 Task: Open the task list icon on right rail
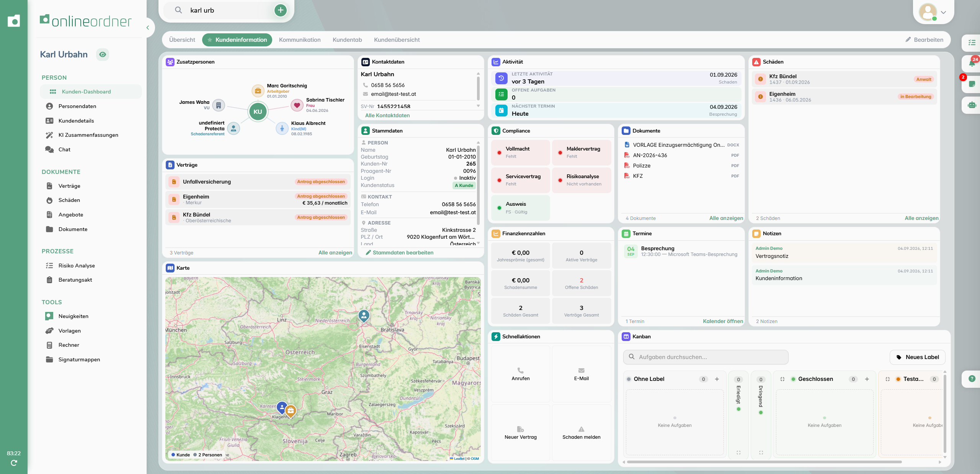pyautogui.click(x=972, y=43)
